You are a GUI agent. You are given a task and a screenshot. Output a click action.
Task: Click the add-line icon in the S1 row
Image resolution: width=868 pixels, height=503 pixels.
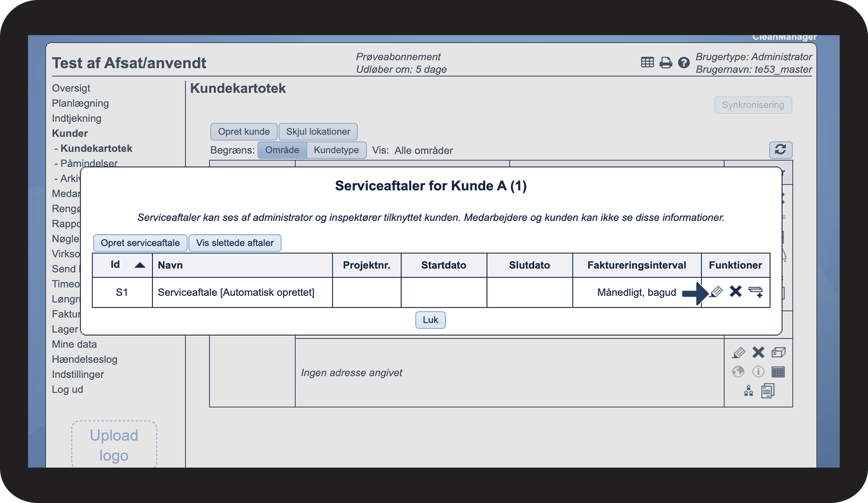click(756, 292)
